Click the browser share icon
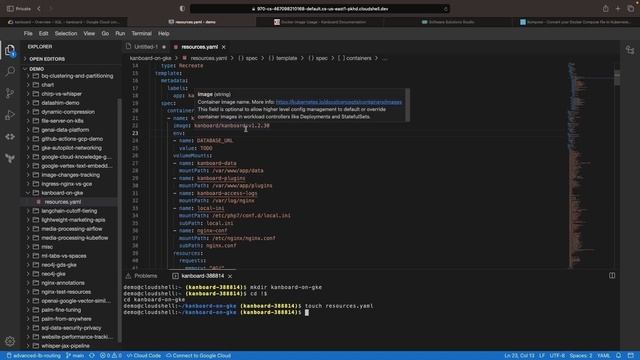 tap(605, 9)
